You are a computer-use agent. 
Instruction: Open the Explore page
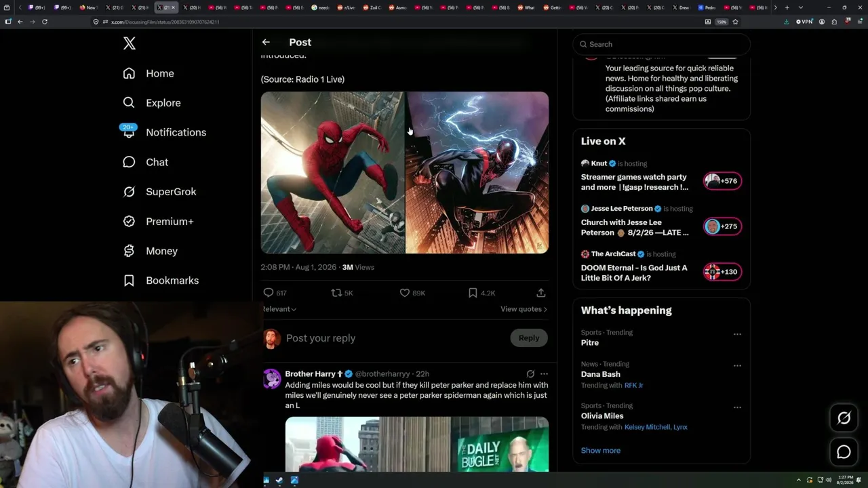pyautogui.click(x=152, y=103)
